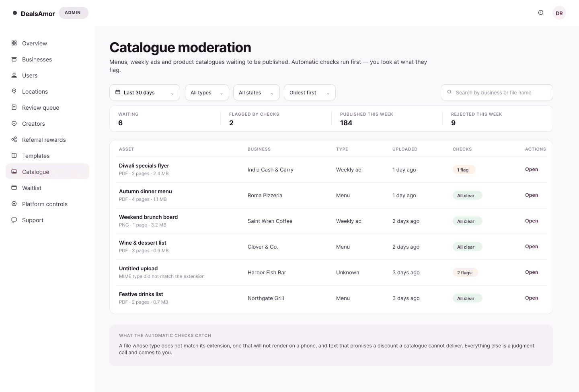579x392 pixels.
Task: Click the Northgate Grill business cell
Action: (266, 298)
